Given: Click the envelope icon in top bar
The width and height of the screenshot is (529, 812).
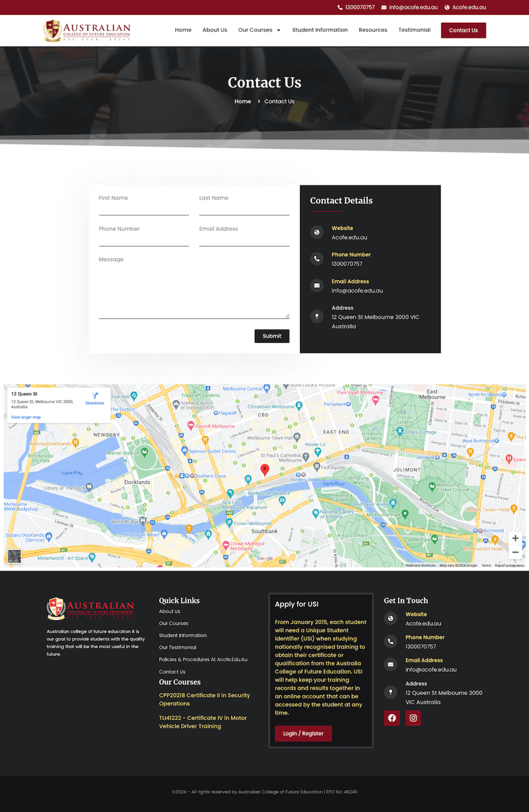Looking at the screenshot, I should (x=384, y=7).
